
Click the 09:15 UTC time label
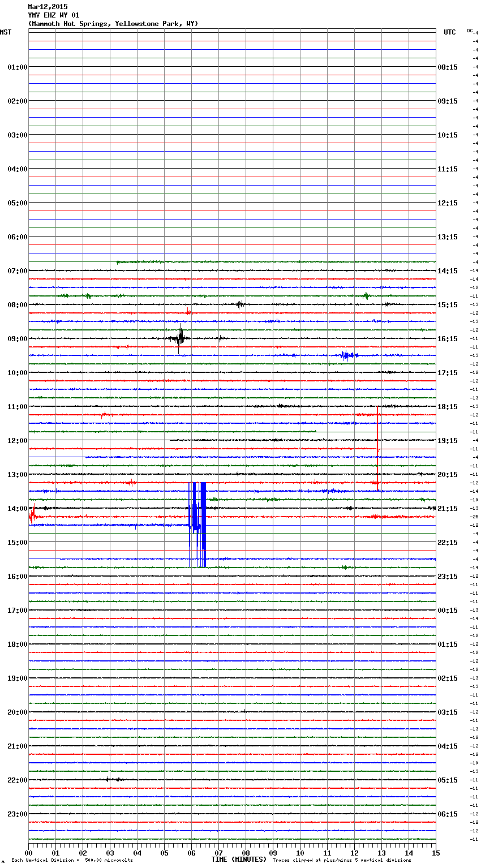(448, 101)
